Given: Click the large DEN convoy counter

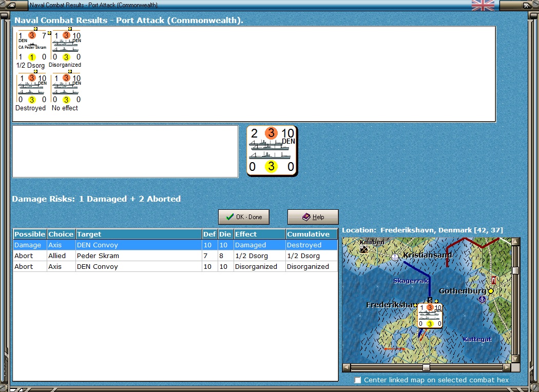Looking at the screenshot, I should [272, 151].
